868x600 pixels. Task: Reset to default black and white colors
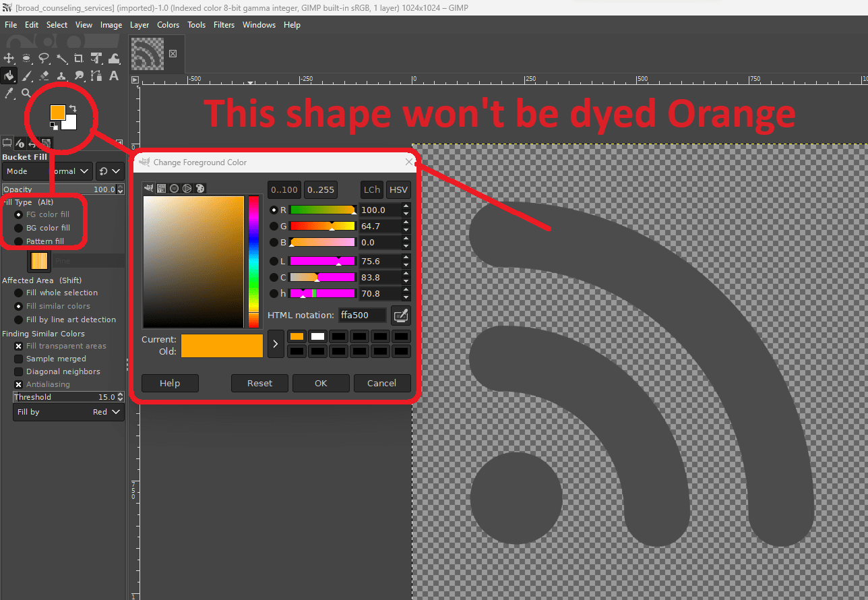[53, 126]
